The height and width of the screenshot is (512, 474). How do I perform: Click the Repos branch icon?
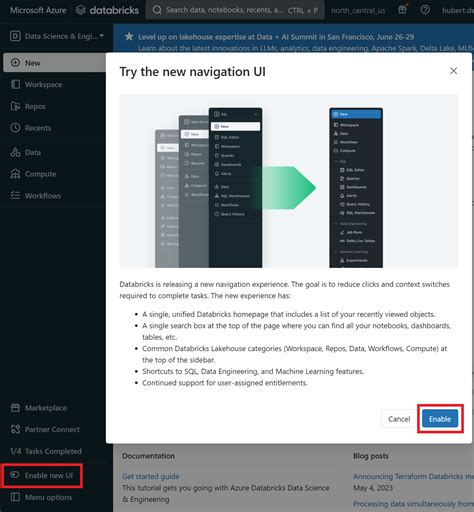(x=15, y=106)
